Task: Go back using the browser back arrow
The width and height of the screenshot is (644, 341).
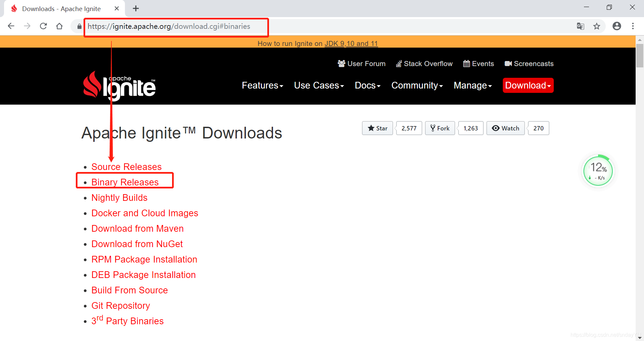Action: pyautogui.click(x=11, y=26)
